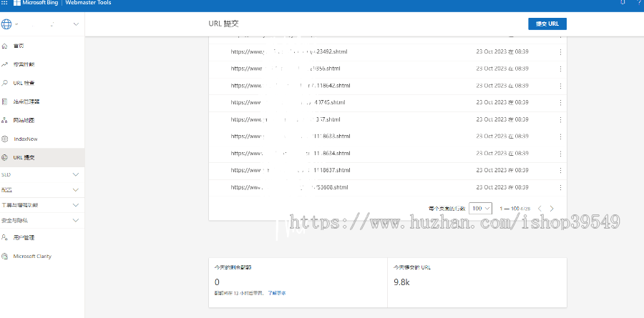Image resolution: width=644 pixels, height=318 pixels.
Task: Open options menu for the 40745.shtml row
Action: tap(560, 103)
